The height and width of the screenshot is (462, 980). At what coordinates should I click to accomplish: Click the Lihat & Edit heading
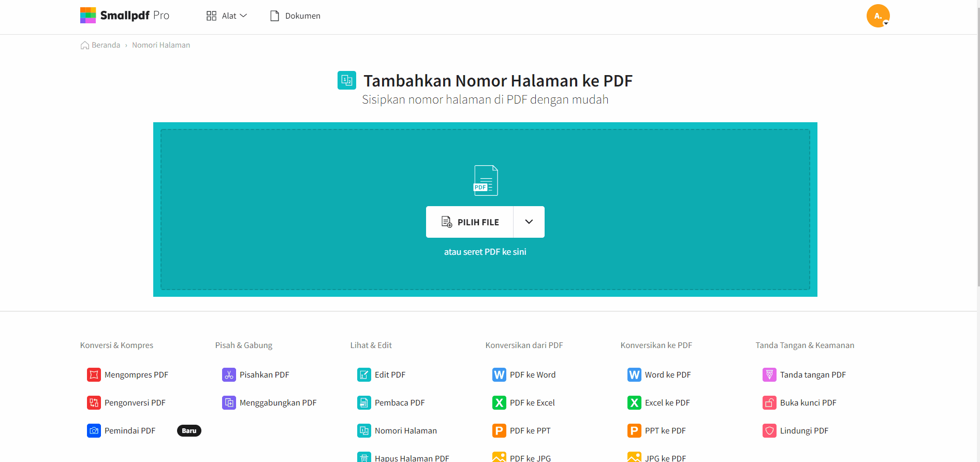[371, 345]
